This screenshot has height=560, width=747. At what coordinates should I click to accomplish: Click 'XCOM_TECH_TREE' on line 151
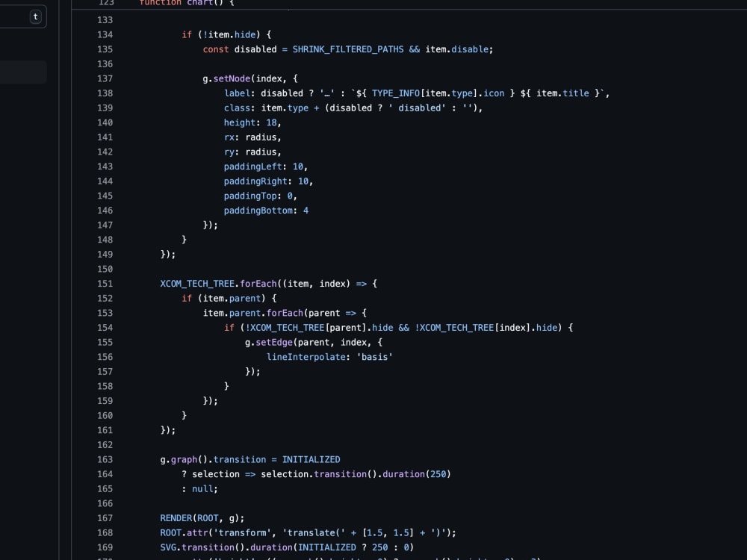[197, 284]
